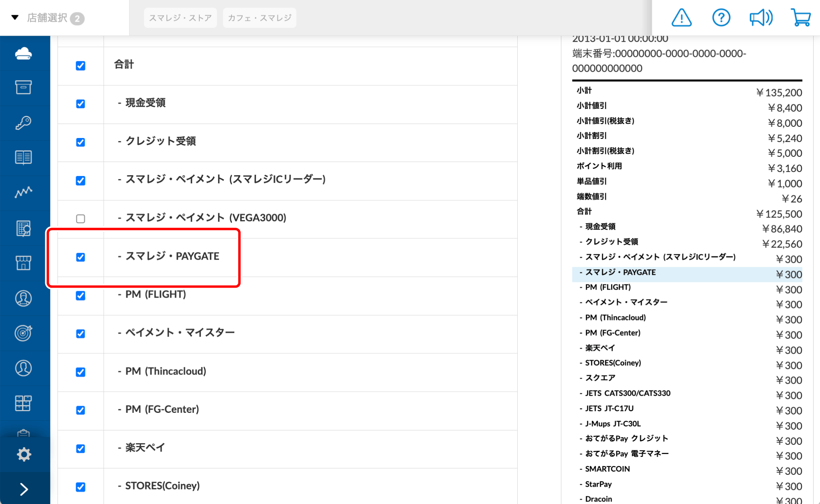This screenshot has height=504, width=820.
Task: Open the document search sidebar icon
Action: 24,228
